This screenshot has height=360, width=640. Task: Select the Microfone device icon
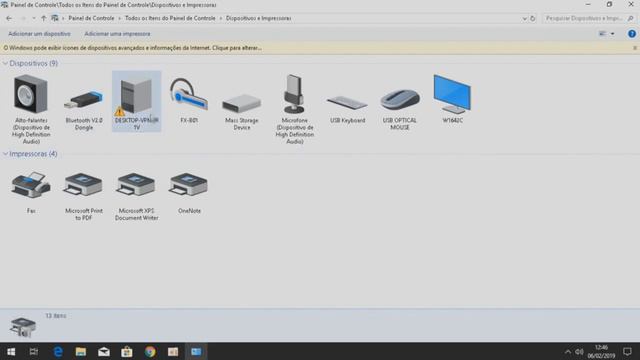[294, 94]
